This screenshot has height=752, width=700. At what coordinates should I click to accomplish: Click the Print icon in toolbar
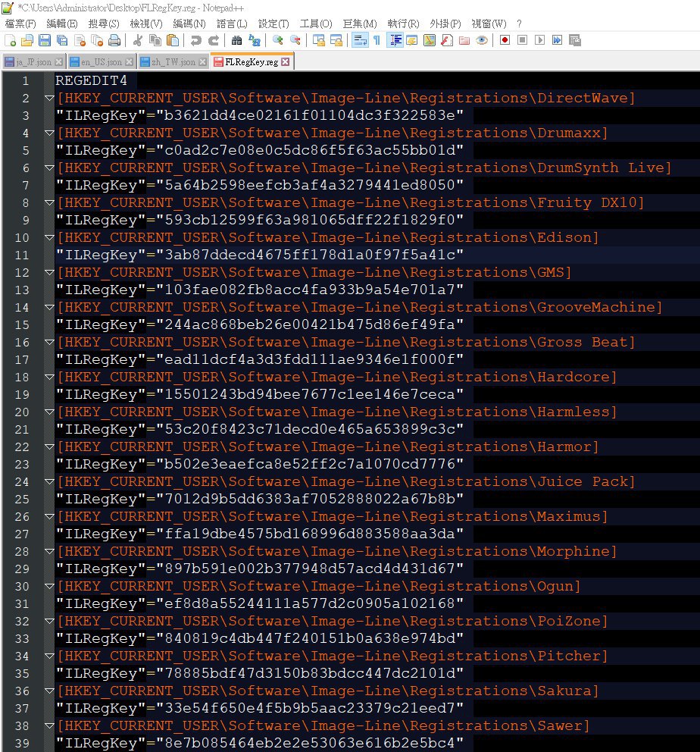(x=114, y=40)
